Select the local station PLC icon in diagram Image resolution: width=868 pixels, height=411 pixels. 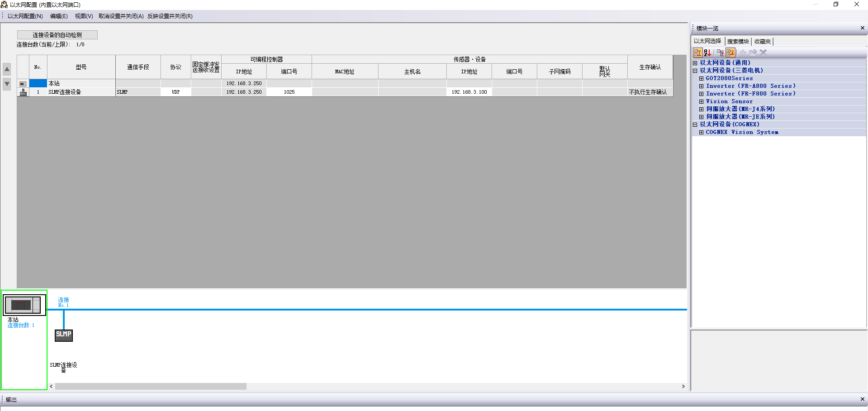point(24,305)
